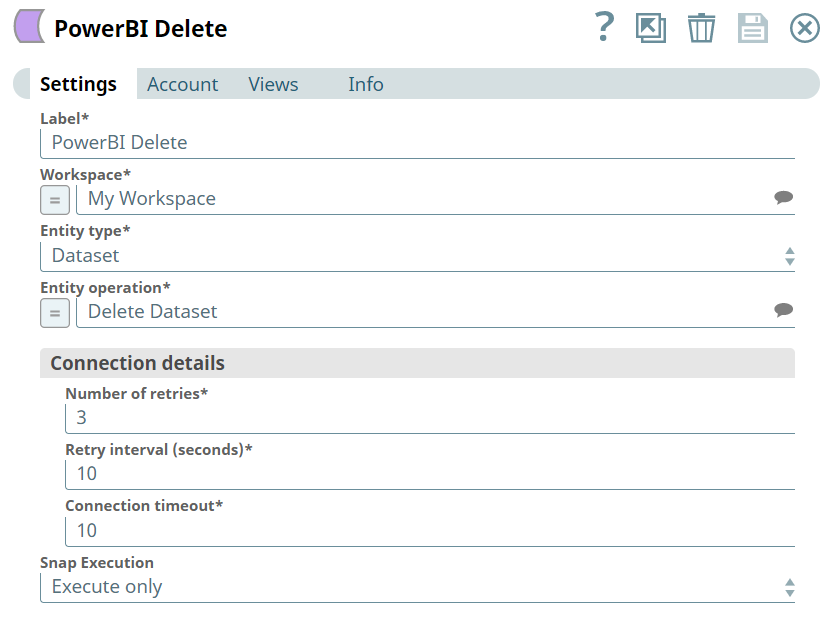Click the Label input field
The height and width of the screenshot is (620, 829).
coord(417,143)
